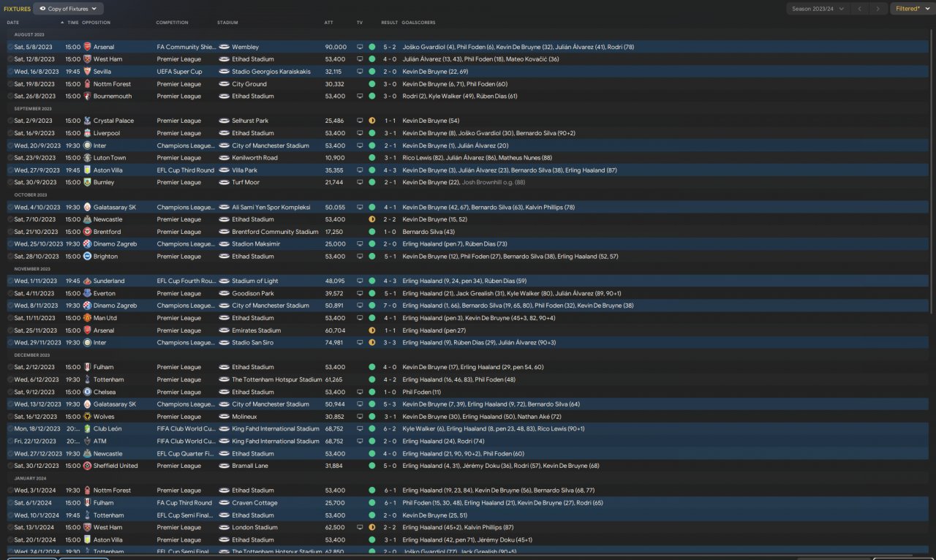Click the EFL Cup Third Round competition cell
The width and height of the screenshot is (936, 560).
click(x=186, y=170)
